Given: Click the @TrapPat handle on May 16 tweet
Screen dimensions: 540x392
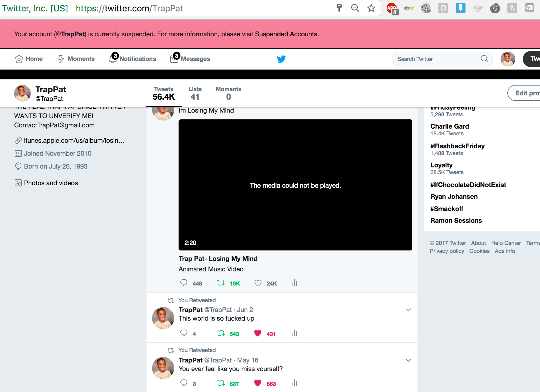Looking at the screenshot, I should tap(218, 360).
